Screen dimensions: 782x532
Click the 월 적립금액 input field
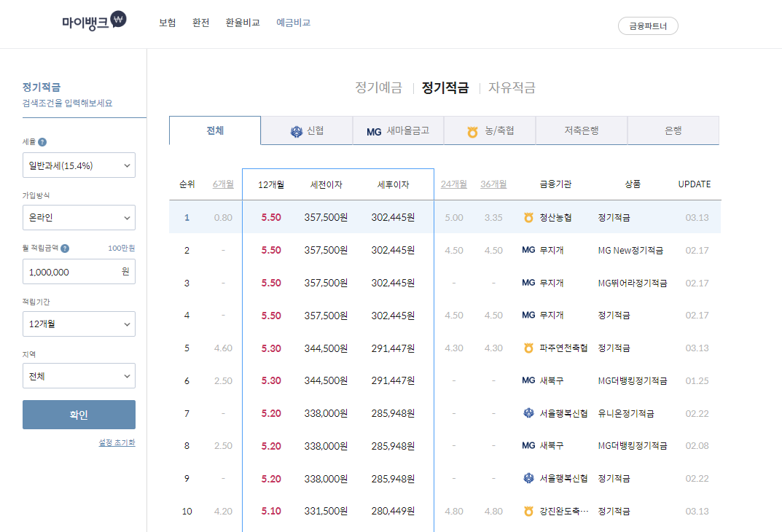point(79,272)
